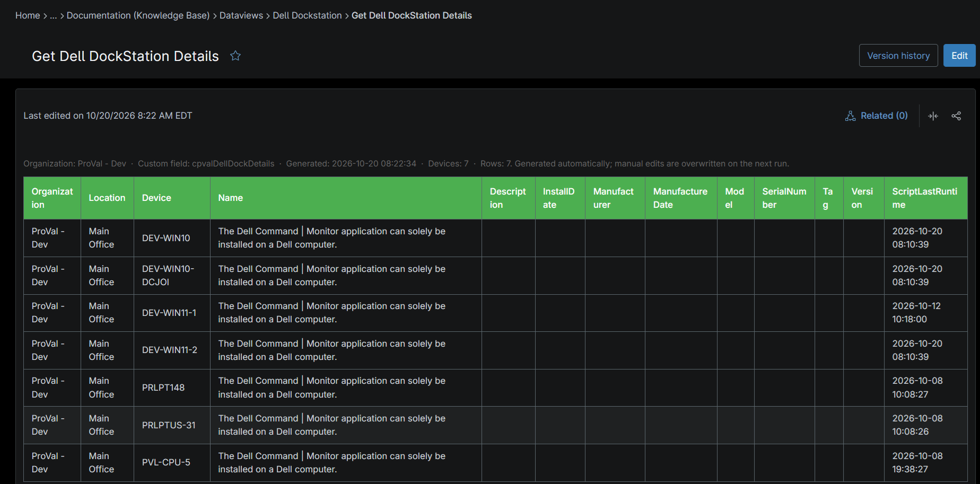Open the share icon
This screenshot has width=980, height=484.
[x=956, y=116]
